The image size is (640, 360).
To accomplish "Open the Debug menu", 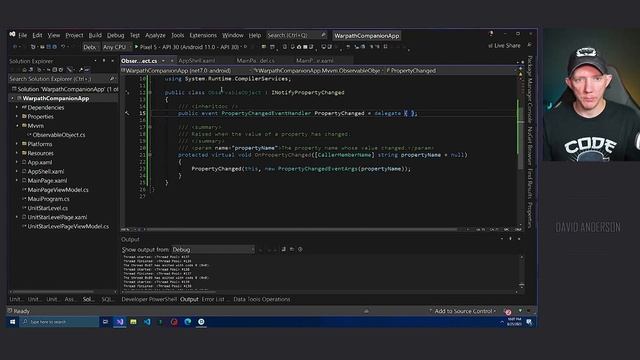I will (x=116, y=36).
